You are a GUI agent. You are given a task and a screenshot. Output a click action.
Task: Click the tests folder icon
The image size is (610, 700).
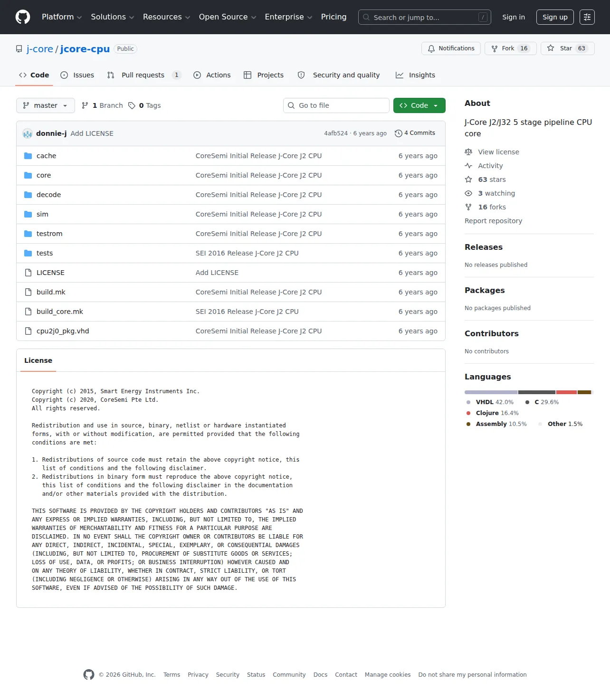28,253
